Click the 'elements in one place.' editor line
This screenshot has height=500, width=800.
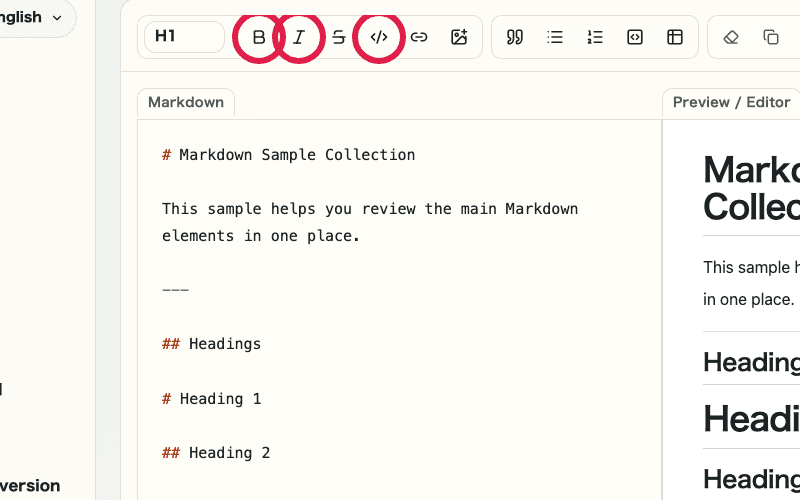click(261, 236)
